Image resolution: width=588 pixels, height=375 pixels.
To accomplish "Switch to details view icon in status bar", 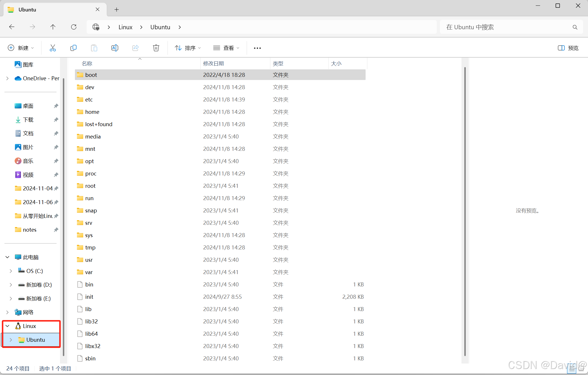I will click(572, 369).
